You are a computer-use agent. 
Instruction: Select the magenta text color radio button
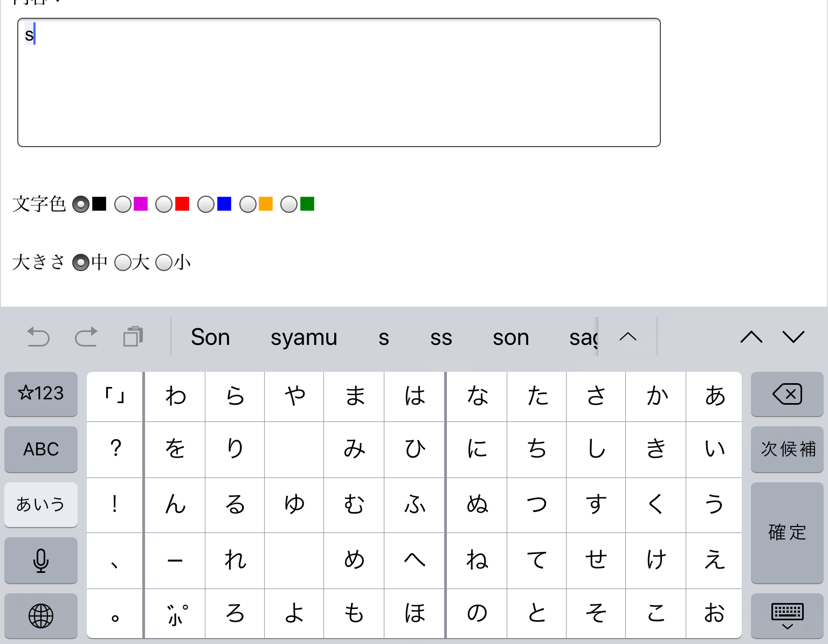[123, 204]
